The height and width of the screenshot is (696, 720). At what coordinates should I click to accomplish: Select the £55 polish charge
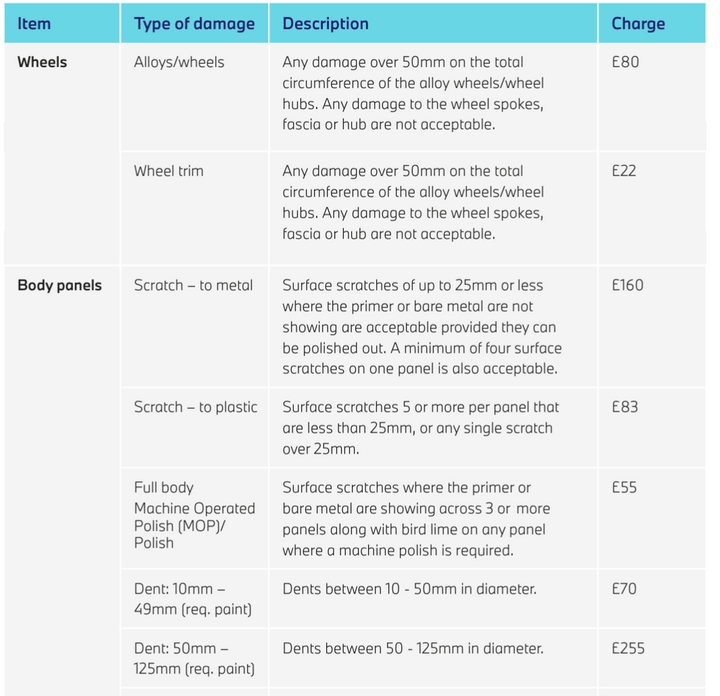(624, 488)
